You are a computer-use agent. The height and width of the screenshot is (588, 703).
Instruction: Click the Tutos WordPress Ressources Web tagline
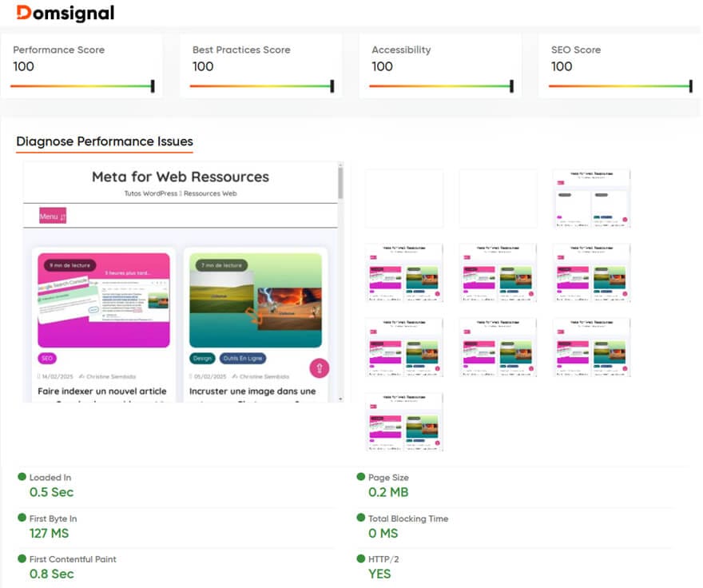coord(181,193)
